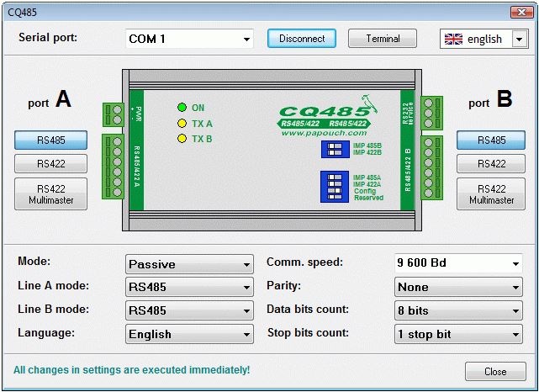Close the CQ485 window with X
Viewport: 539px width, 392px height.
click(x=521, y=13)
